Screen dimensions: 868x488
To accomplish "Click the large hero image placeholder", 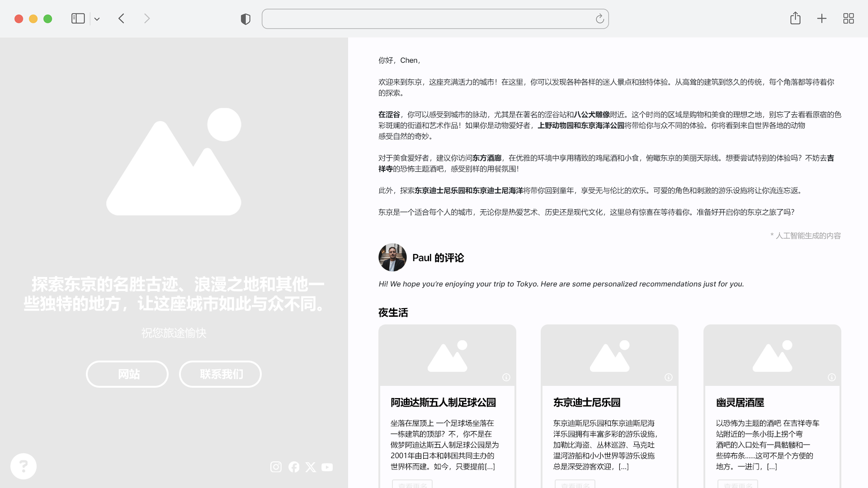I will point(174,161).
